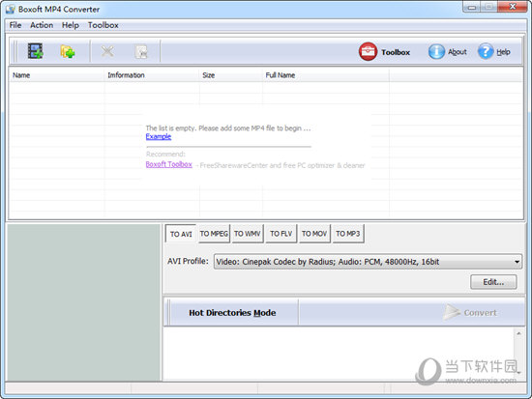Screen dimensions: 532x399
Task: Close the Boxoft MP4 Converter window
Action: (x=513, y=7)
